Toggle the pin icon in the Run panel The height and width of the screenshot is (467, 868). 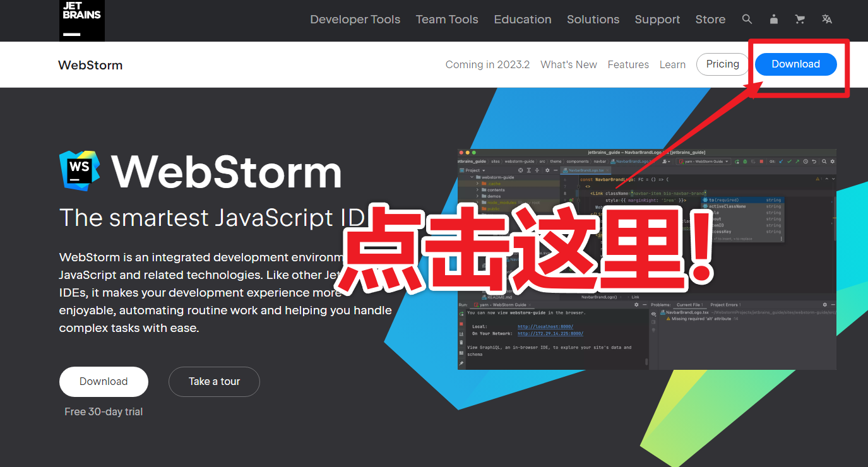coord(461,364)
